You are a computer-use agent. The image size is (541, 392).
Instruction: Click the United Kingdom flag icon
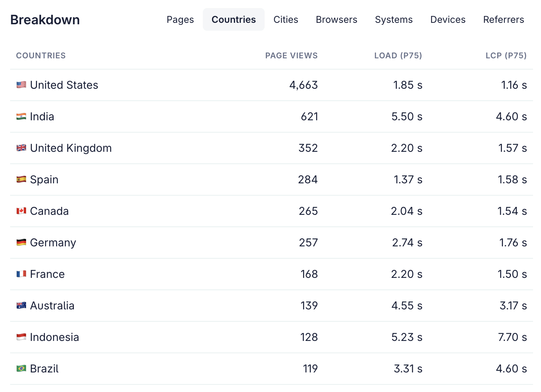[x=21, y=148]
